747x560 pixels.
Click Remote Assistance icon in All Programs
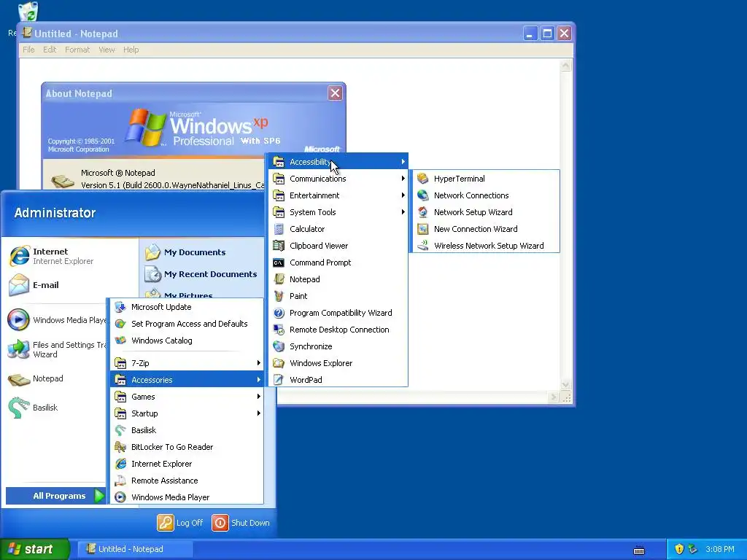(x=120, y=481)
